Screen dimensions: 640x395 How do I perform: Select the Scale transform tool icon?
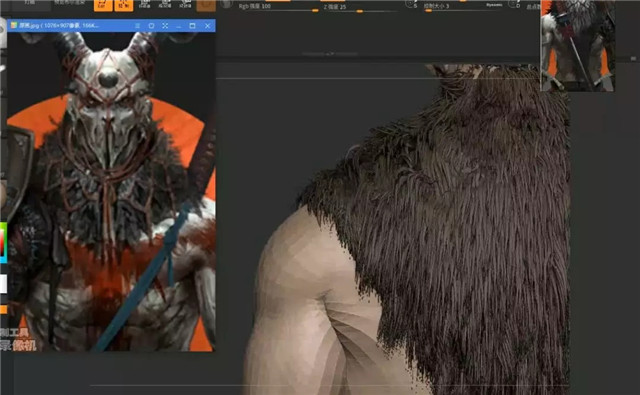(x=165, y=4)
